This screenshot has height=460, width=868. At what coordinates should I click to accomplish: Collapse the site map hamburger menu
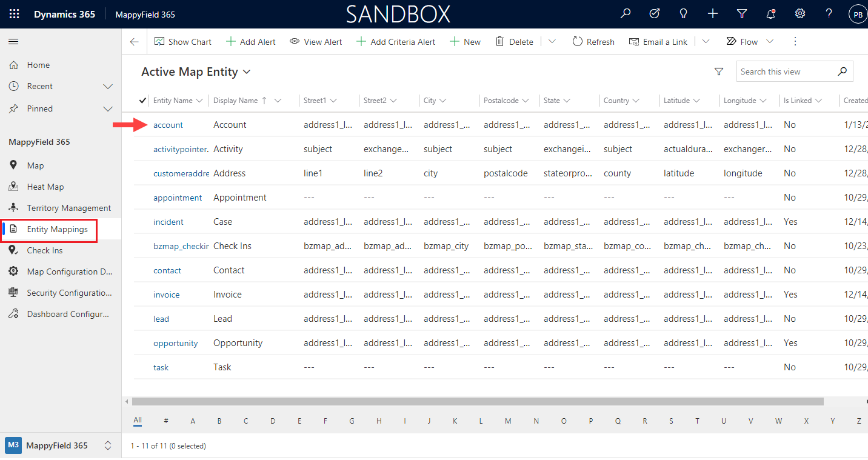pos(13,42)
